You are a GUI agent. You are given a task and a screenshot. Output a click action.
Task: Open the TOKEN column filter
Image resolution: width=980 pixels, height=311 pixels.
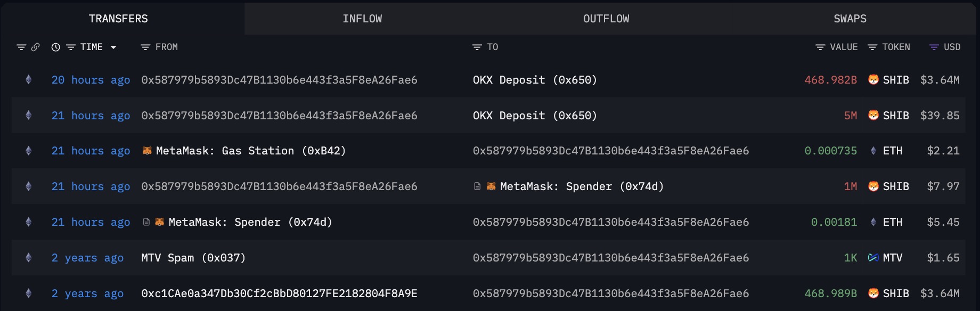tap(872, 47)
